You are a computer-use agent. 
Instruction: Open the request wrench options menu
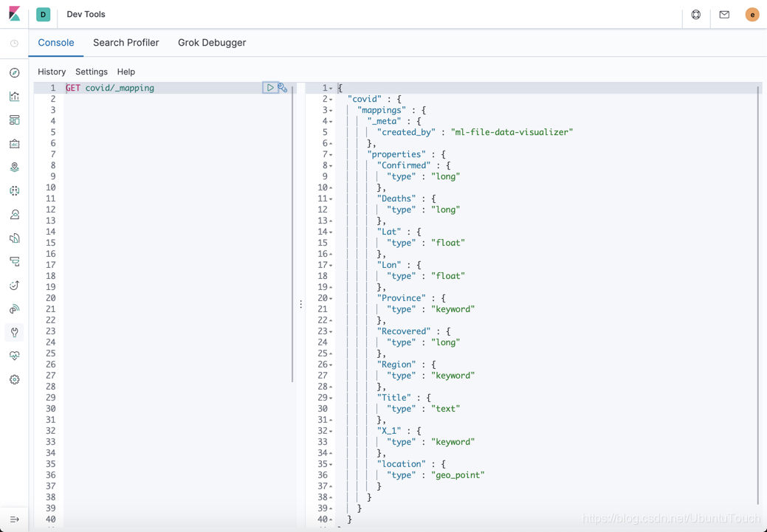[283, 88]
